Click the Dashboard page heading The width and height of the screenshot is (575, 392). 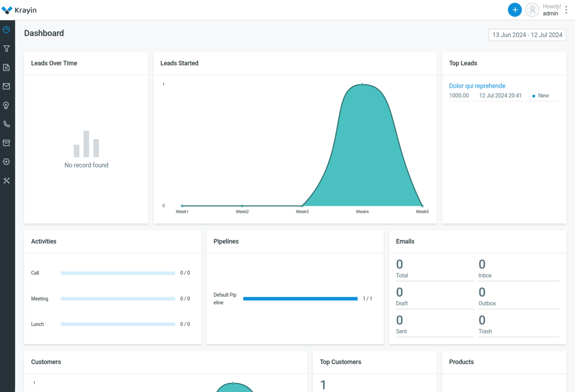(x=44, y=33)
